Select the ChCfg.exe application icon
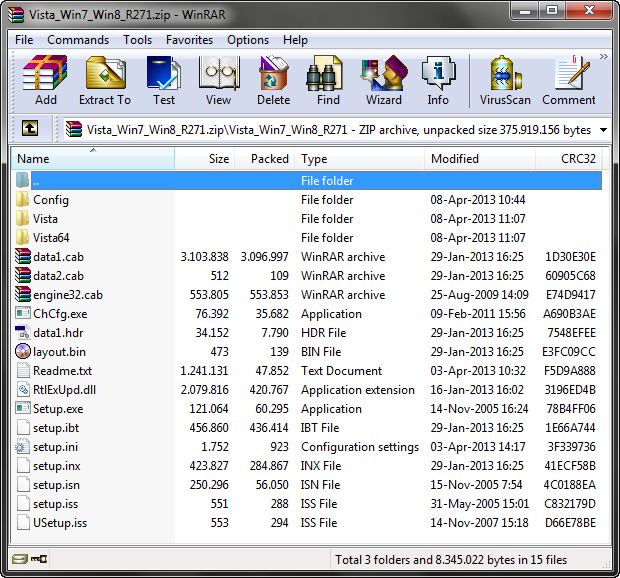Screen dimensions: 620x578 [x=23, y=313]
